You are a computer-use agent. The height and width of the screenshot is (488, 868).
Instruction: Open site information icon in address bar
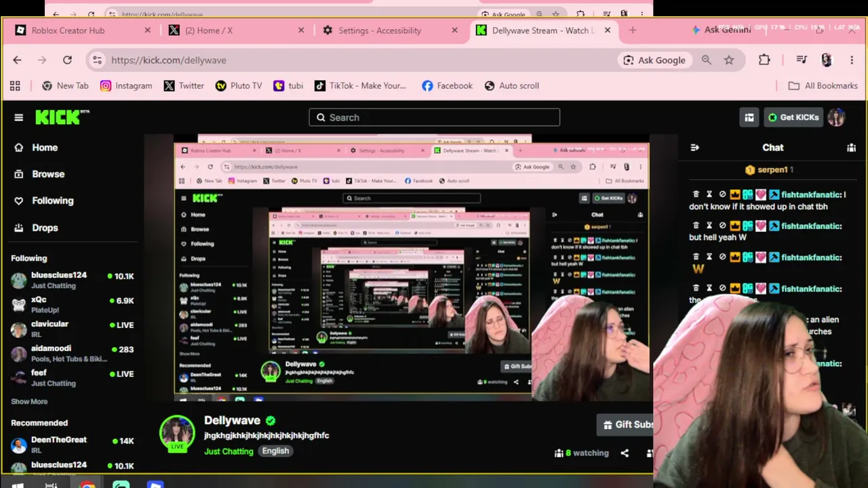click(x=98, y=60)
